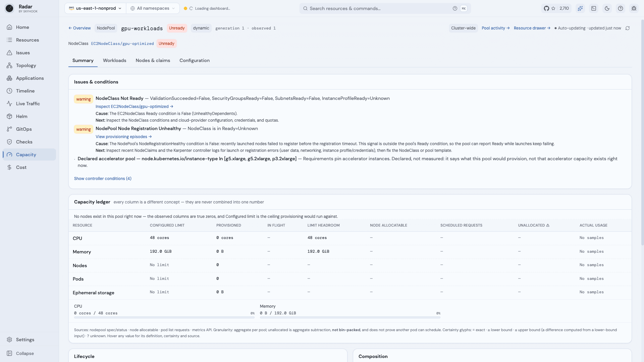Open Timeline from the sidebar
The width and height of the screenshot is (644, 362).
pos(29,91)
